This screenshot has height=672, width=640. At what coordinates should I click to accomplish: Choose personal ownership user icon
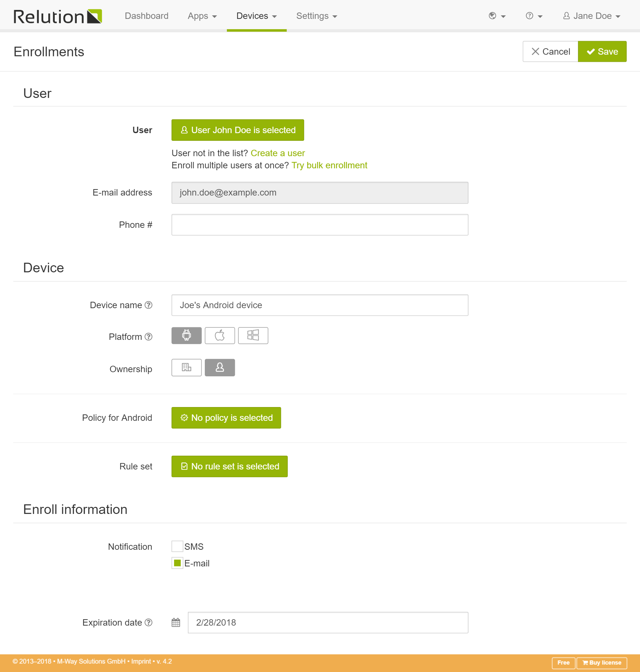[x=220, y=367]
